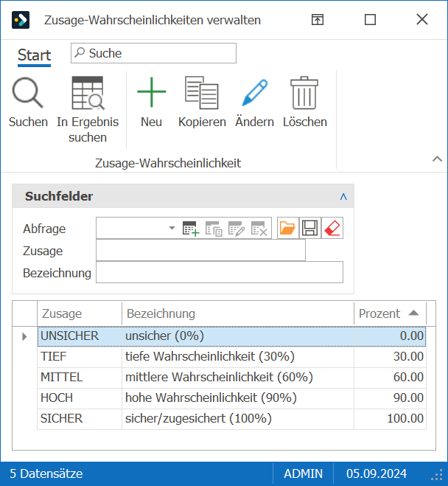The width and height of the screenshot is (448, 486).
Task: Sort by Prozent column header
Action: [x=390, y=313]
